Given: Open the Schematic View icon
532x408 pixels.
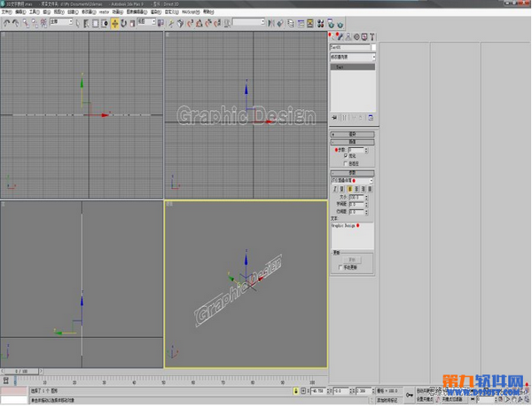Looking at the screenshot, I should tap(309, 23).
